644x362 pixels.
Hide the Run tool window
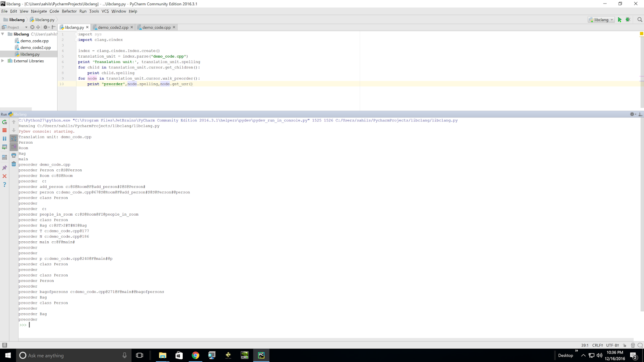tap(640, 114)
